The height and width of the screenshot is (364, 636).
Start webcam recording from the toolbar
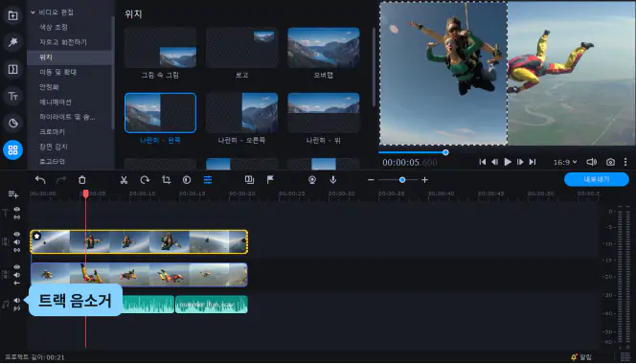pos(312,180)
